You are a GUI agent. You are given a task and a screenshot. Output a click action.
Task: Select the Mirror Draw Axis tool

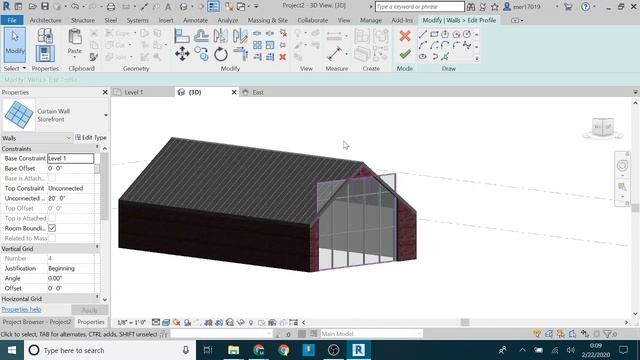click(x=240, y=36)
